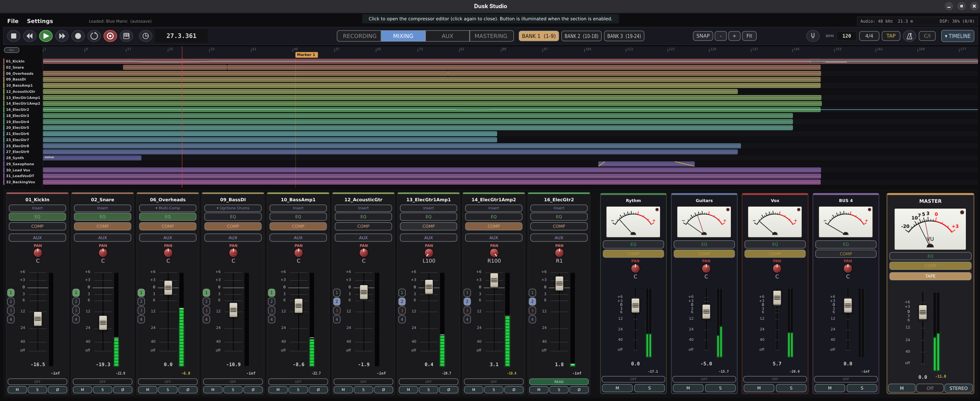Click the Vox bus VU meter
The height and width of the screenshot is (401, 980).
(x=775, y=222)
